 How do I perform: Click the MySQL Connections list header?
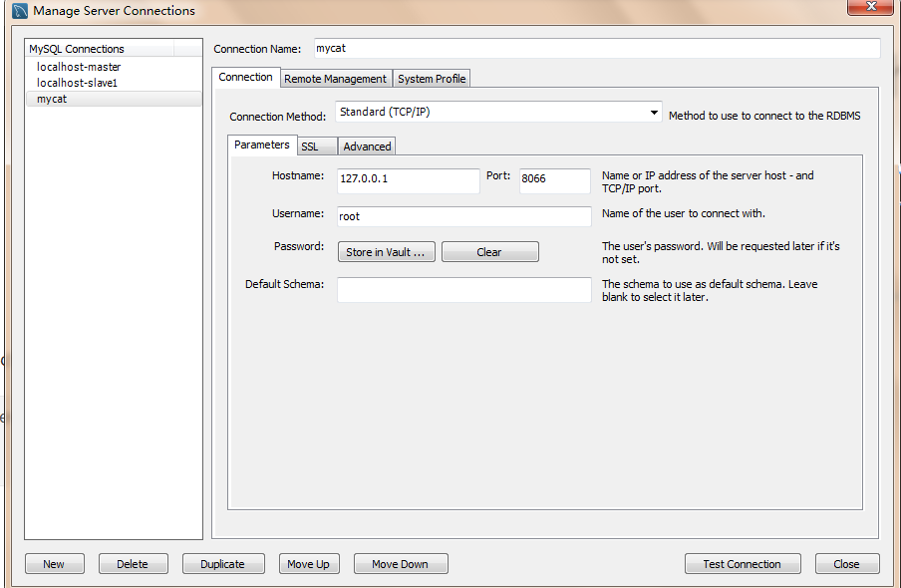(101, 49)
